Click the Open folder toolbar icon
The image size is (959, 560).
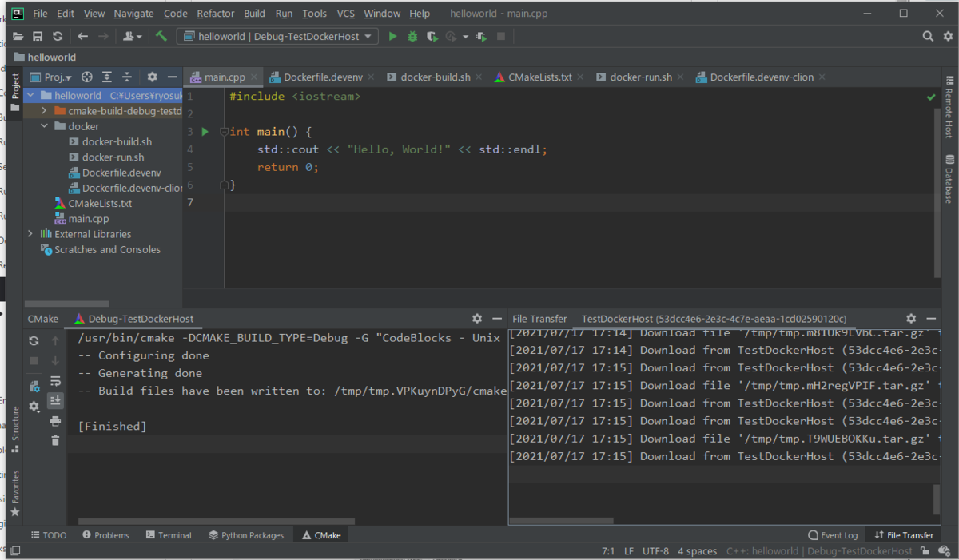click(x=18, y=36)
